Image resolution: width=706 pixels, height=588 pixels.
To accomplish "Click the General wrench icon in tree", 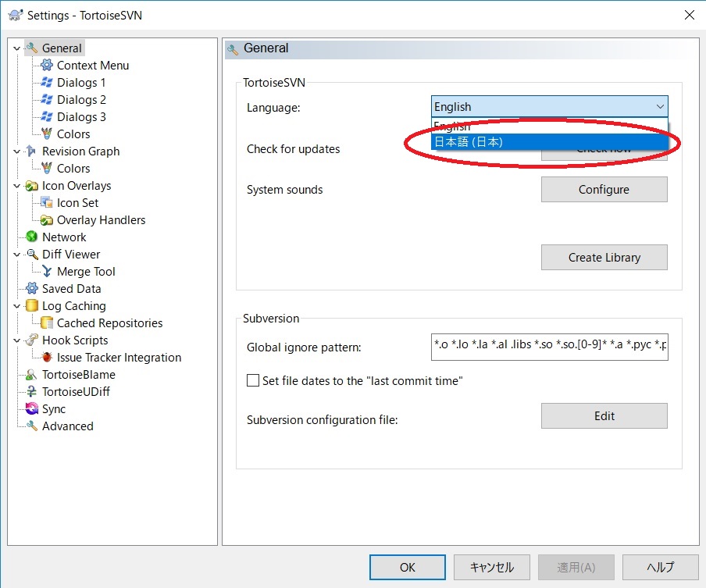I will point(32,48).
